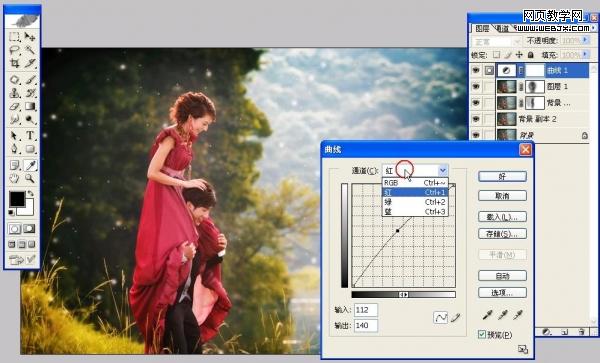Toggle eye icon of bottom 背景 layer
Viewport: 600px width, 363px height.
pos(476,135)
